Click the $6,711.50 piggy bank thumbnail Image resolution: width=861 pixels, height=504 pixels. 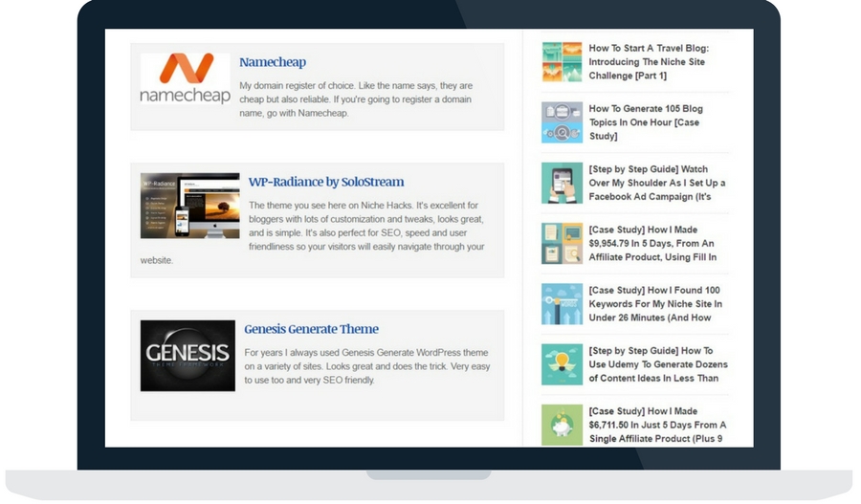point(562,425)
